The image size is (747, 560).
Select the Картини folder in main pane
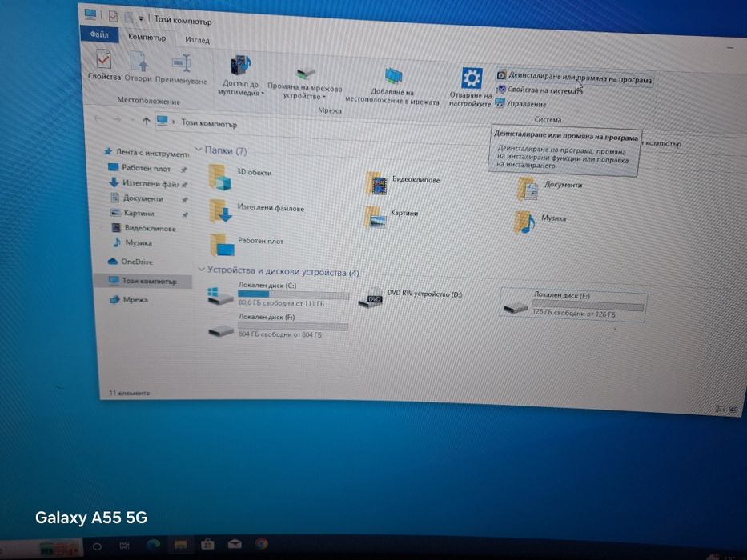[392, 217]
